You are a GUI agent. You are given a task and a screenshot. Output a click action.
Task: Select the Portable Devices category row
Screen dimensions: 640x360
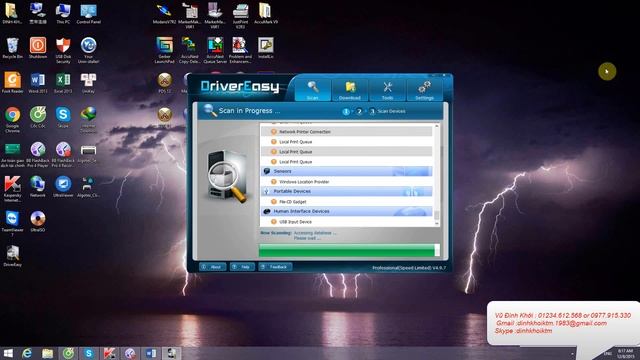coord(347,191)
